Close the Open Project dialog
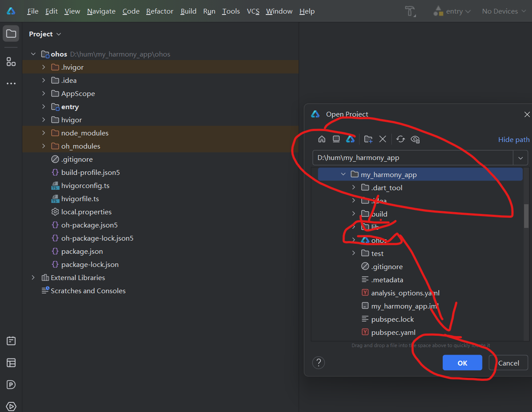The image size is (532, 412). click(x=527, y=114)
